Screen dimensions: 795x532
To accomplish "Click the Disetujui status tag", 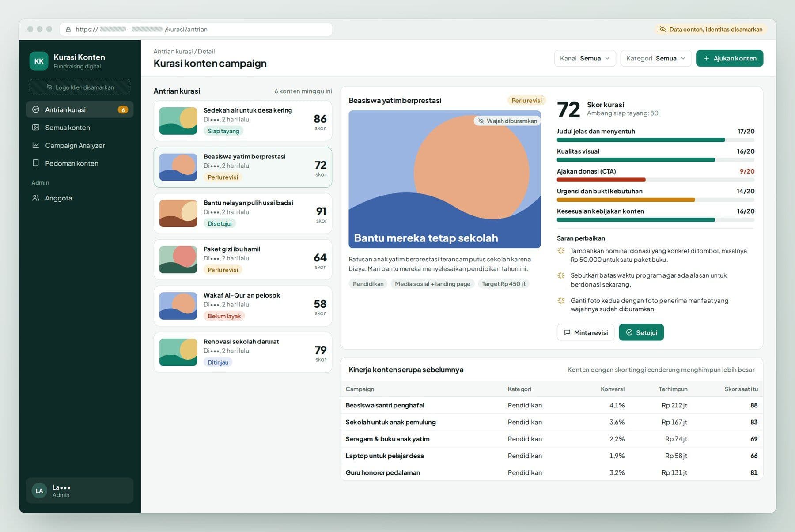I will pos(220,223).
